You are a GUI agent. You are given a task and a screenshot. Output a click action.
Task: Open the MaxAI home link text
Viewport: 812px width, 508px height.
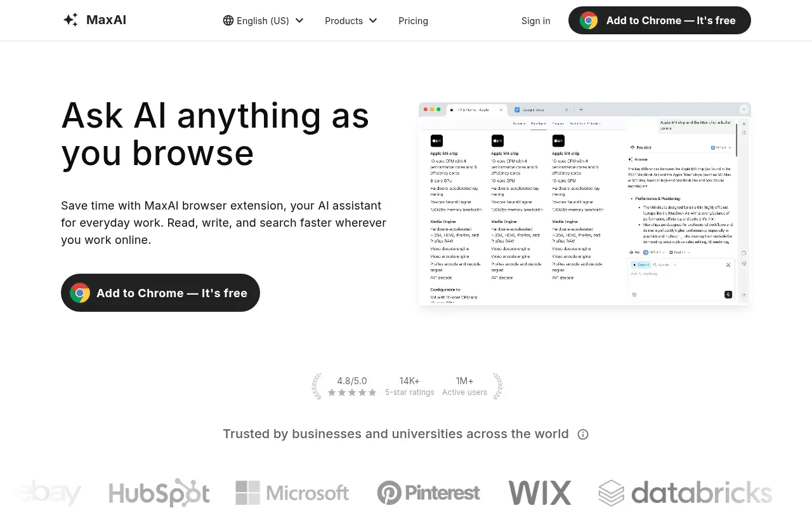106,20
